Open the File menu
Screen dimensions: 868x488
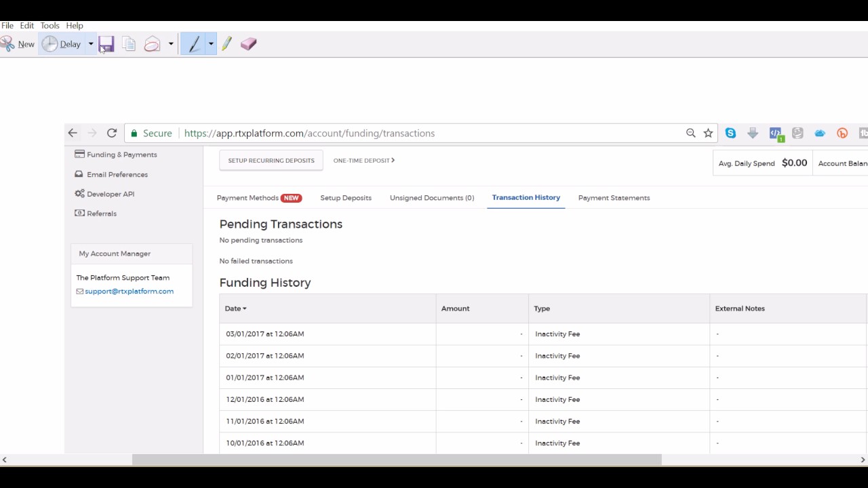pyautogui.click(x=7, y=26)
